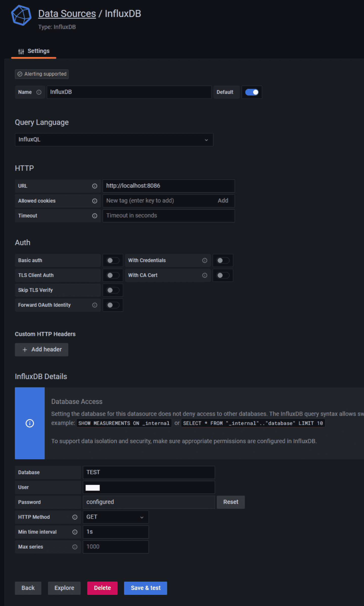364x606 pixels.
Task: Click the Min time interval field
Action: click(116, 532)
